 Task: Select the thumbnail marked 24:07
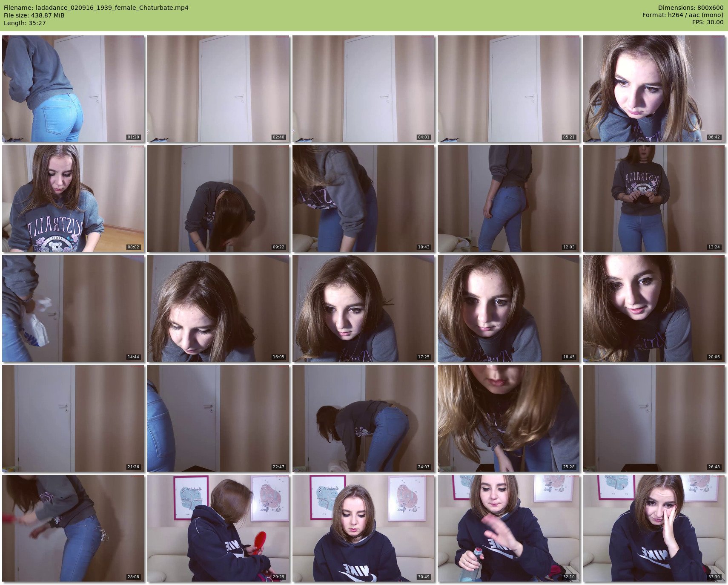363,418
